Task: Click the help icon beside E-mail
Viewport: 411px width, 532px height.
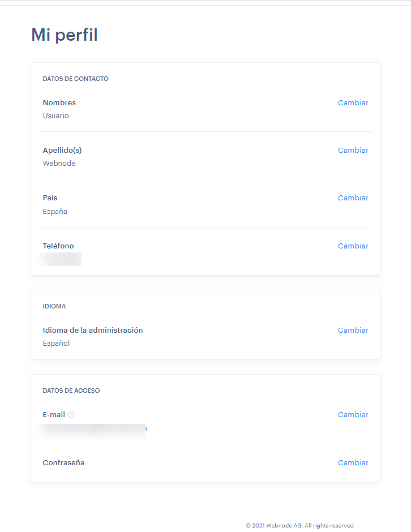Action: [x=71, y=414]
